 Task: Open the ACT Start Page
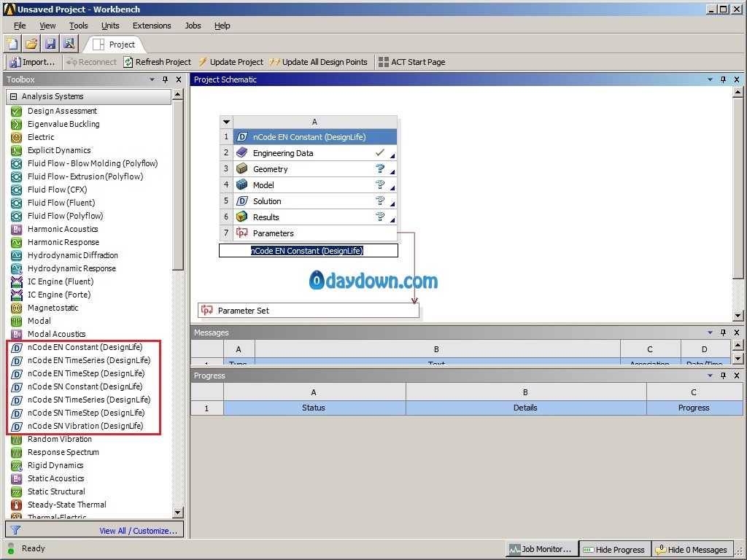(411, 62)
